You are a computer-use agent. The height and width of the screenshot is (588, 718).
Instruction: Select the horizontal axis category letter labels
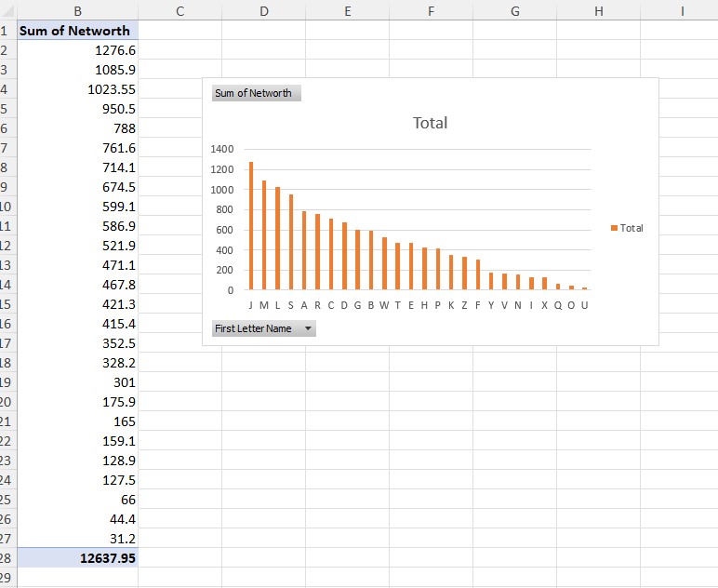point(417,305)
